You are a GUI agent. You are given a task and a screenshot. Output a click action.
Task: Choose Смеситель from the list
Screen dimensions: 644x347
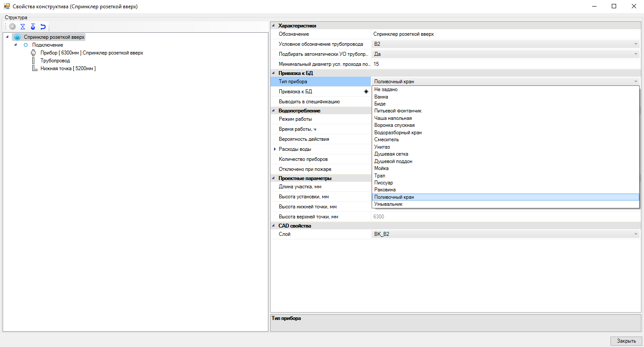[x=505, y=139]
